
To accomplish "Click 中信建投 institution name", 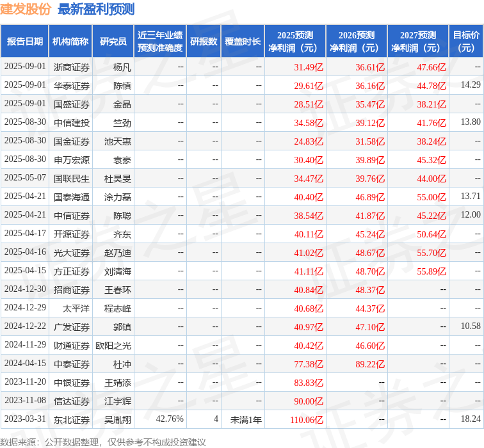I will 72,123.
